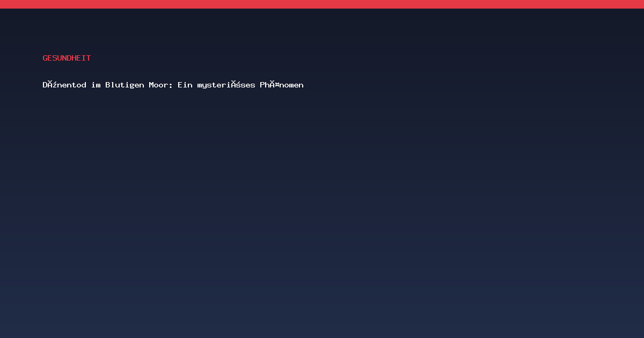
Task: Click the word "Ein" in the headline
Action: click(185, 85)
